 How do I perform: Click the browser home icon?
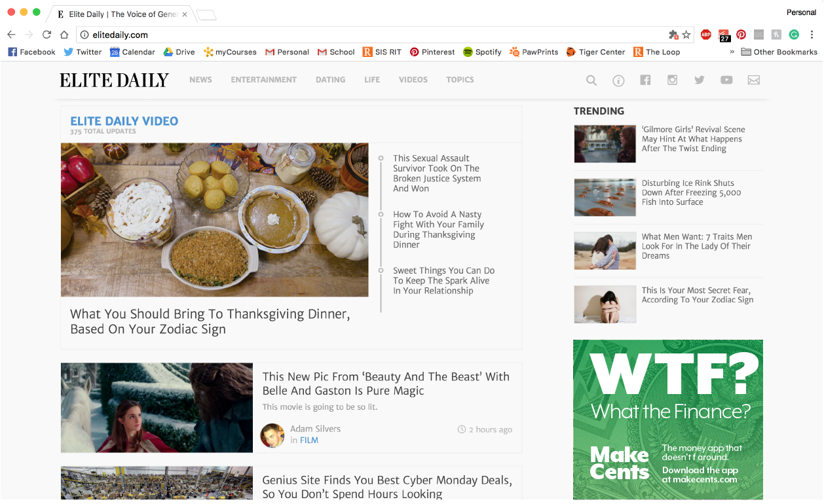[64, 35]
